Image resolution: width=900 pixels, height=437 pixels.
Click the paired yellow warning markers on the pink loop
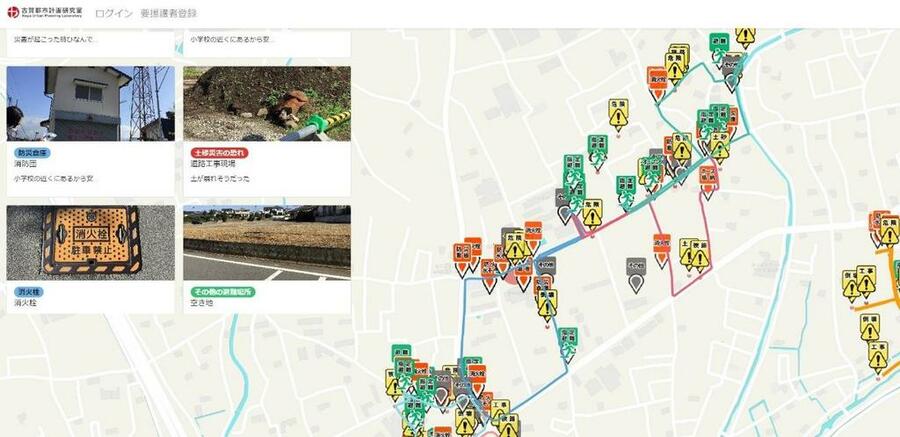[x=693, y=253]
